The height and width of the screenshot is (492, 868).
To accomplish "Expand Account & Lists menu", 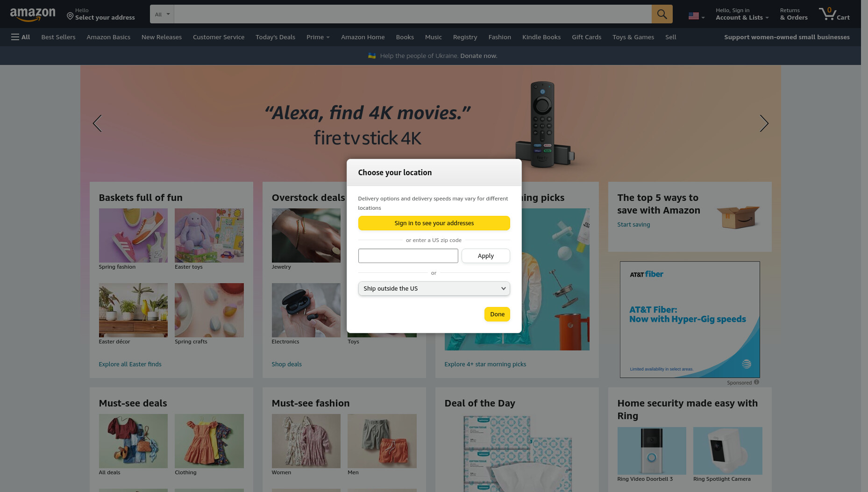I will click(742, 14).
